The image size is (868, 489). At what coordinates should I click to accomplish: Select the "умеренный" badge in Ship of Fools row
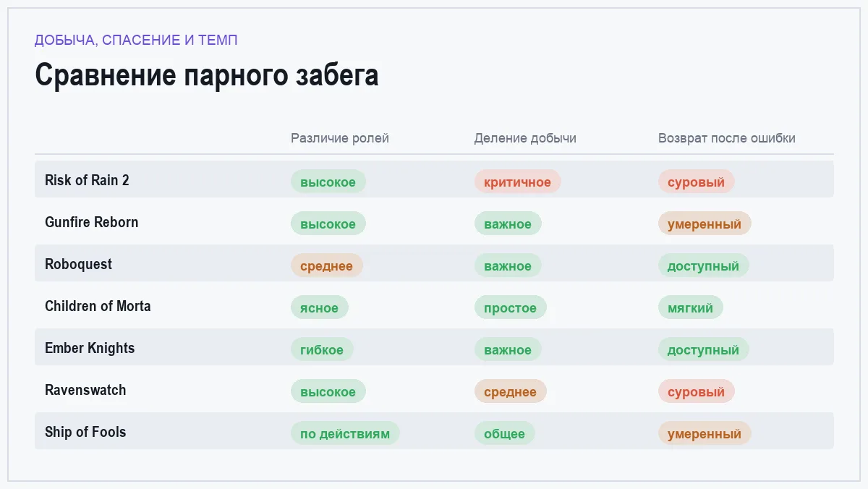705,433
